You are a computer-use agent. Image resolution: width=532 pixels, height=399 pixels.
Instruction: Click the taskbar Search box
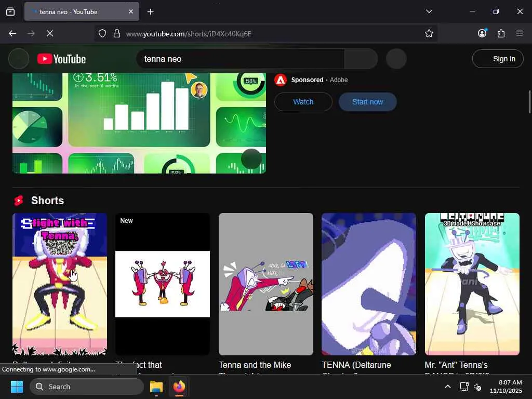pyautogui.click(x=87, y=387)
